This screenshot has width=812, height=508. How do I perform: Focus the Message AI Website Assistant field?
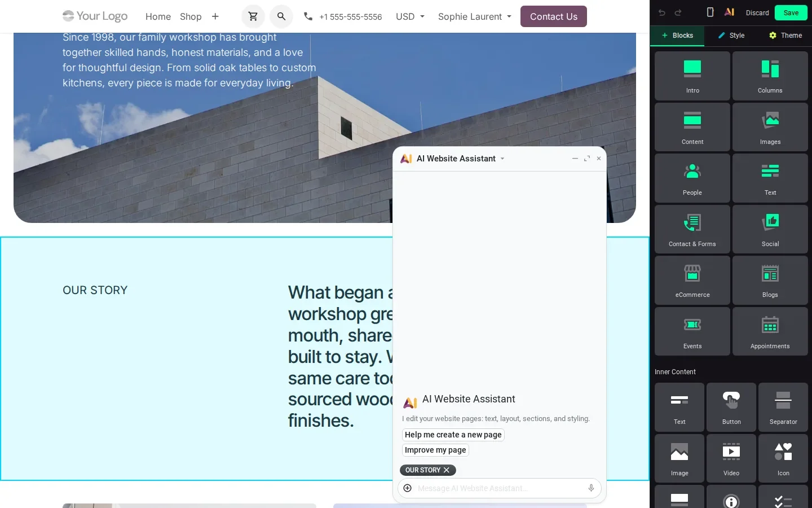(500, 488)
